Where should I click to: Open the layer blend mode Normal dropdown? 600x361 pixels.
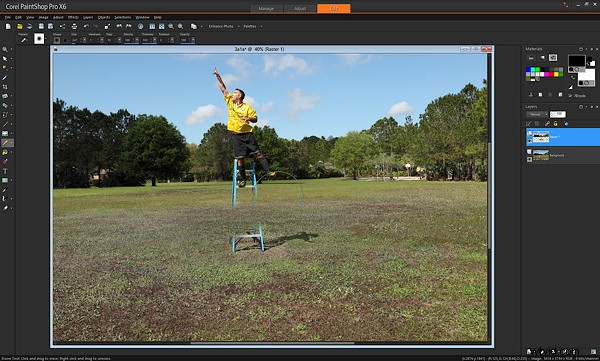point(537,114)
